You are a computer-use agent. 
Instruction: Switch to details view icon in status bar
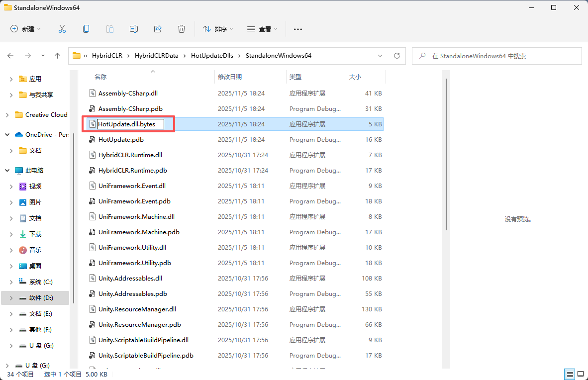570,374
